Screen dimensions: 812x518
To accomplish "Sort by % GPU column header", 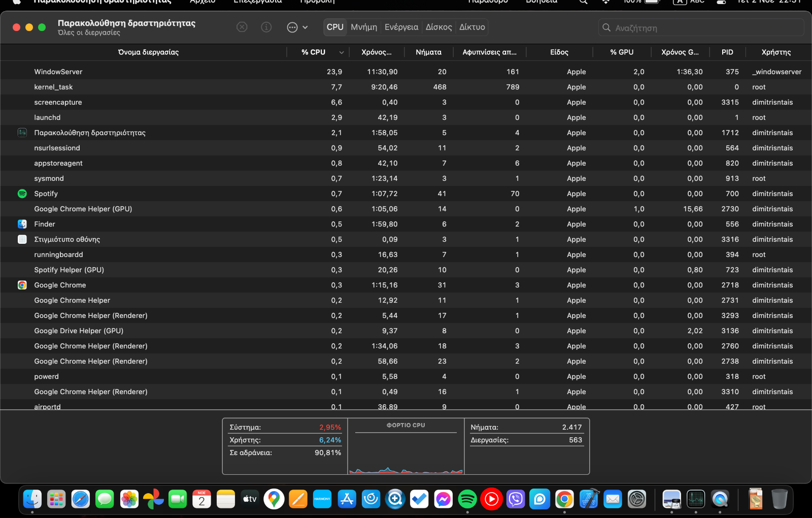I will pyautogui.click(x=622, y=52).
